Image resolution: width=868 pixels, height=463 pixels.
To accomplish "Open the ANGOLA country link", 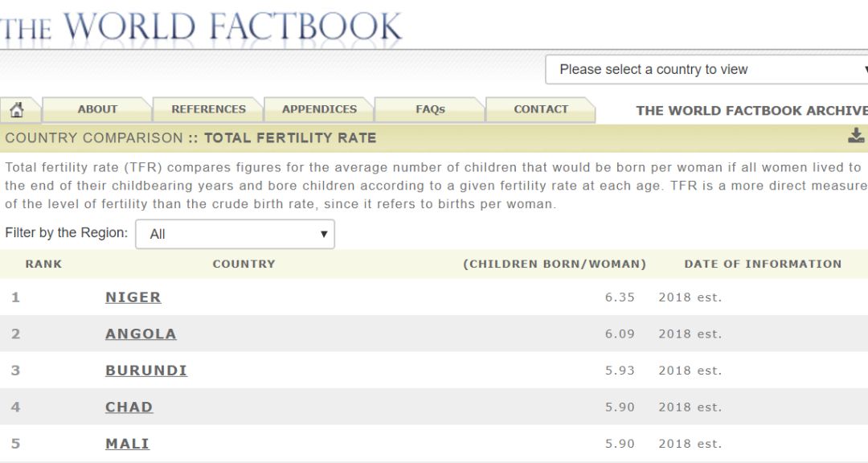I will 141,334.
